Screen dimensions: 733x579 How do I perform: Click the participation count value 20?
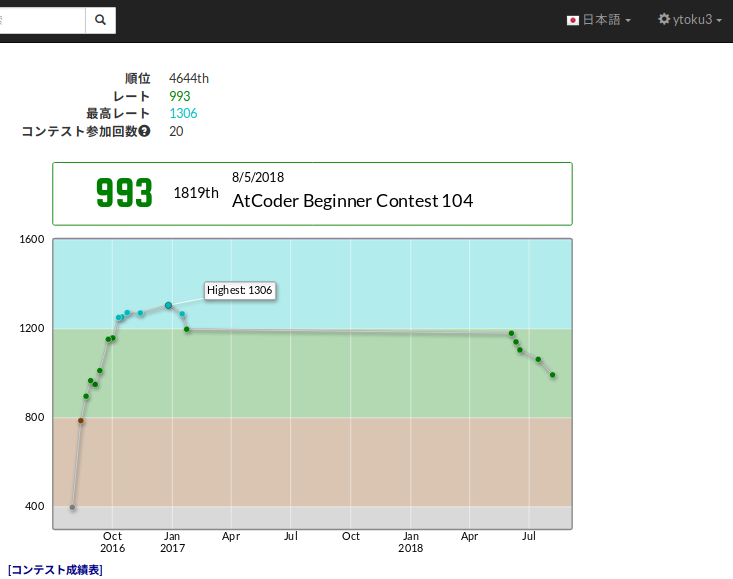click(x=176, y=131)
